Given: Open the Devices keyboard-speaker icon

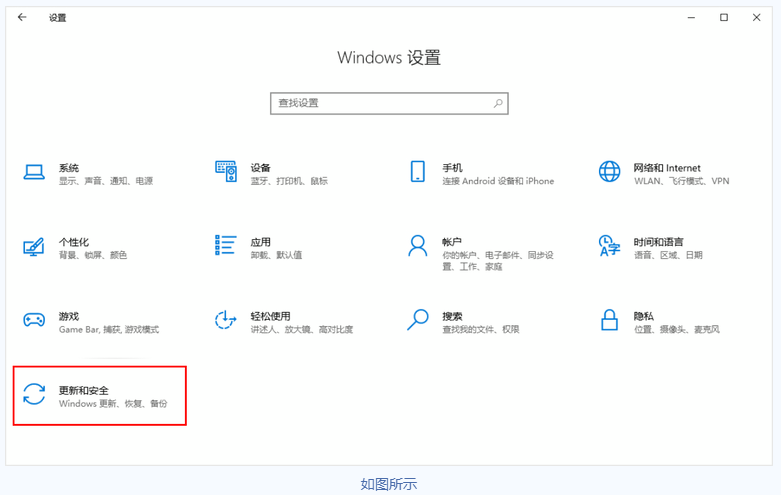Looking at the screenshot, I should (226, 171).
